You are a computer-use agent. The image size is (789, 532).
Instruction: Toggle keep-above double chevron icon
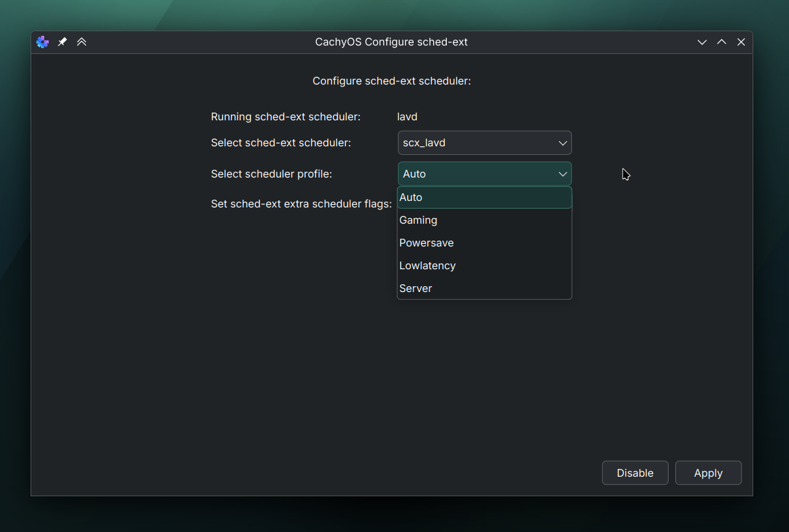[x=81, y=42]
